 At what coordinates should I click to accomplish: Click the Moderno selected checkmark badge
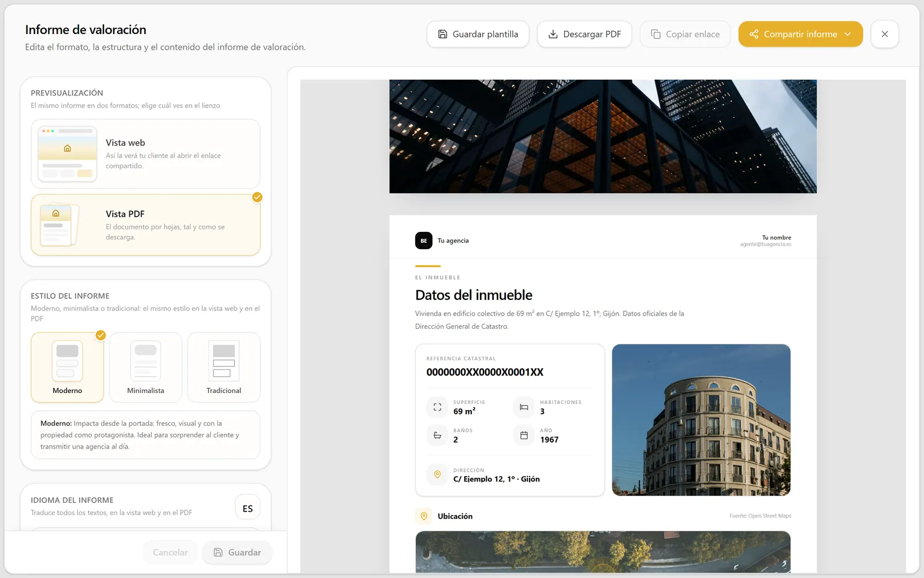point(100,335)
